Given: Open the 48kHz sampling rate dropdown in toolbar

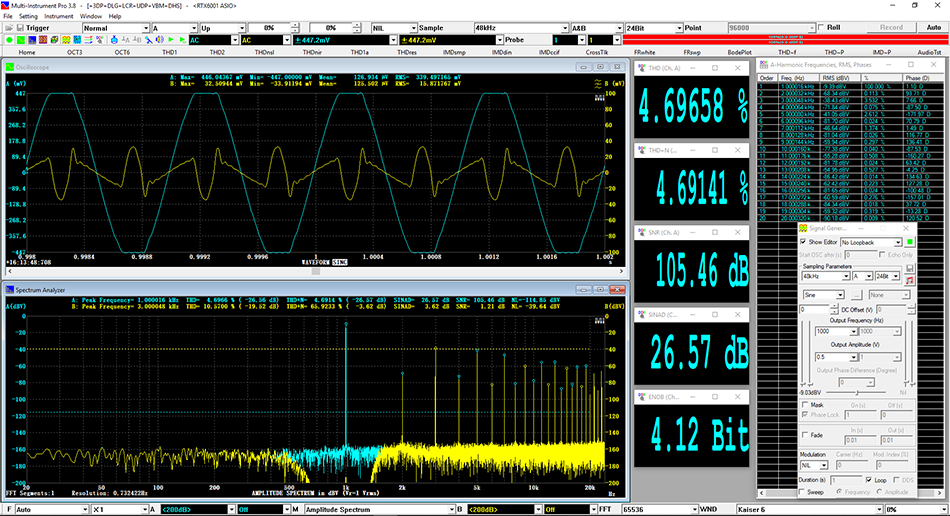Looking at the screenshot, I should point(521,28).
